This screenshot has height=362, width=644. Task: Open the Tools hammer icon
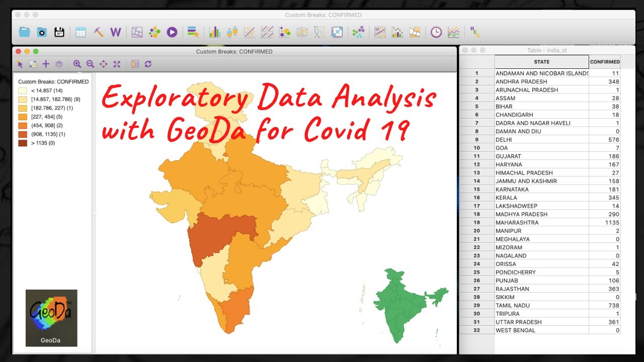click(99, 32)
